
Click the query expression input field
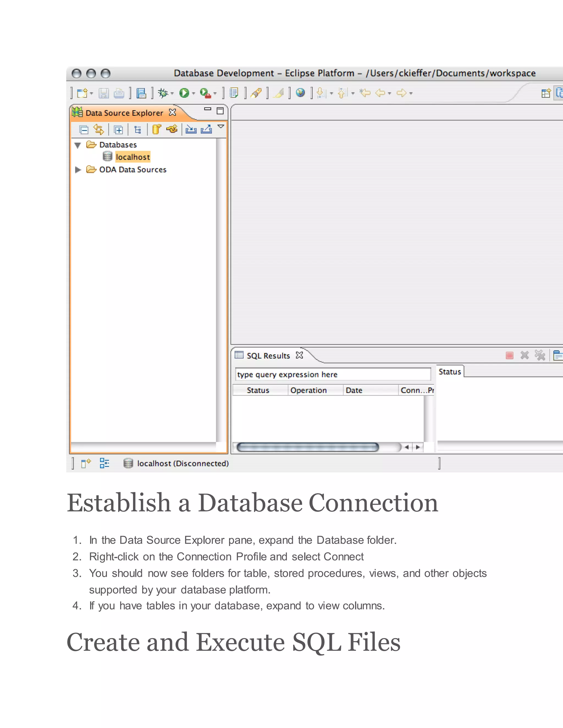[333, 374]
